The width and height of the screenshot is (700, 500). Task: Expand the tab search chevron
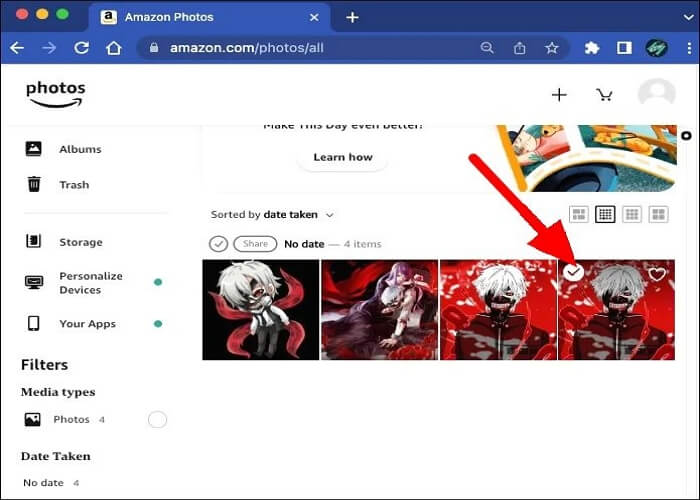(689, 17)
